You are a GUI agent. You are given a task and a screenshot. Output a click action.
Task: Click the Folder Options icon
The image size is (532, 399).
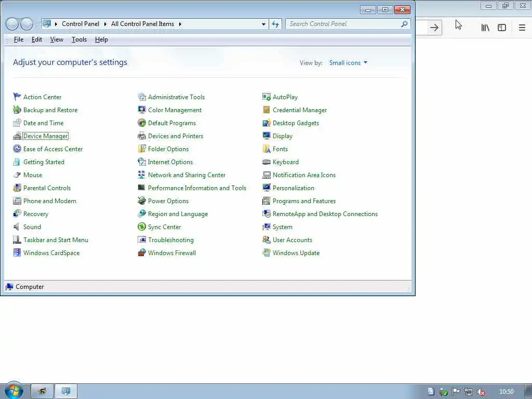click(142, 149)
